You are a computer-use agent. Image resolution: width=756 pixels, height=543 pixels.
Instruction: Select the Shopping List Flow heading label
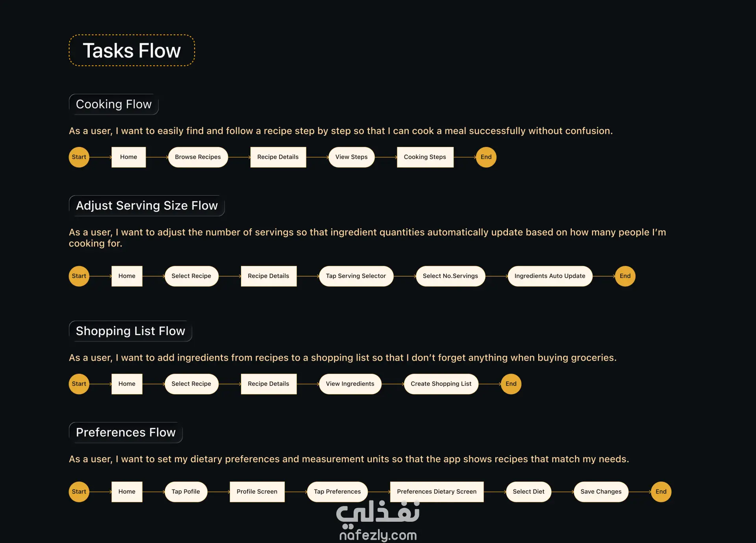pos(130,331)
